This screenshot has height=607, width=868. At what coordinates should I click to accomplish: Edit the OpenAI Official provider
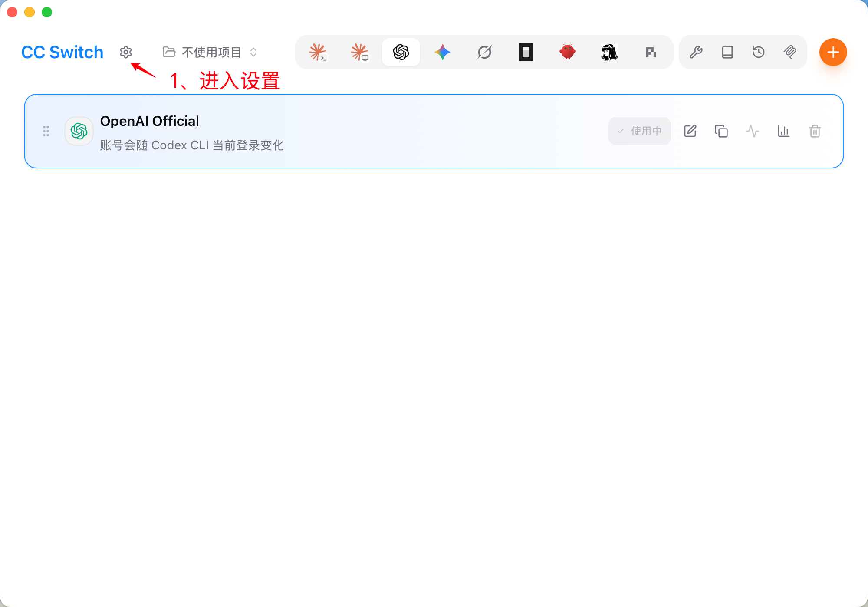(690, 131)
